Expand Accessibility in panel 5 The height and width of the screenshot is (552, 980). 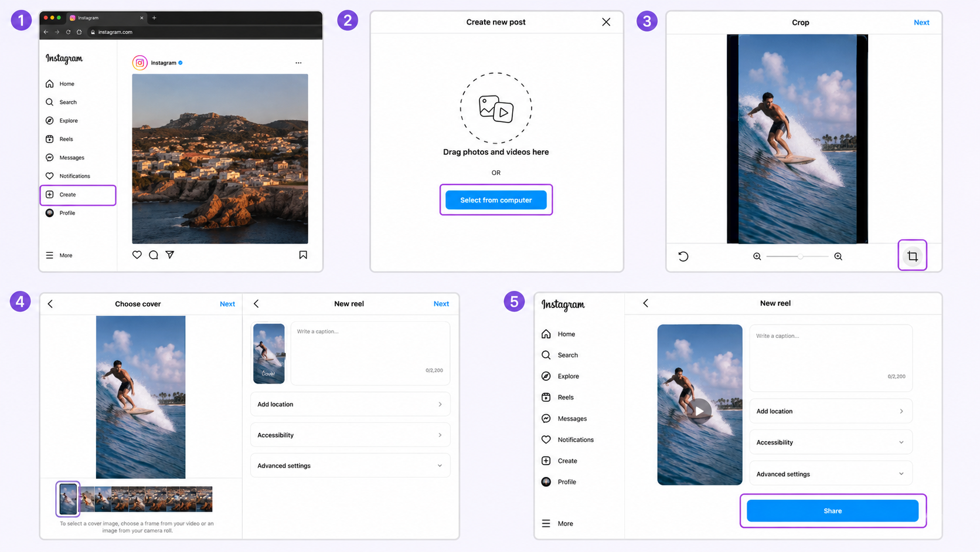(x=831, y=442)
